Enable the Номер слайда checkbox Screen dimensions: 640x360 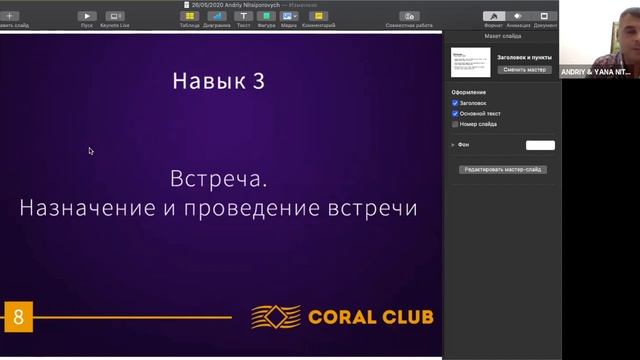coord(455,124)
